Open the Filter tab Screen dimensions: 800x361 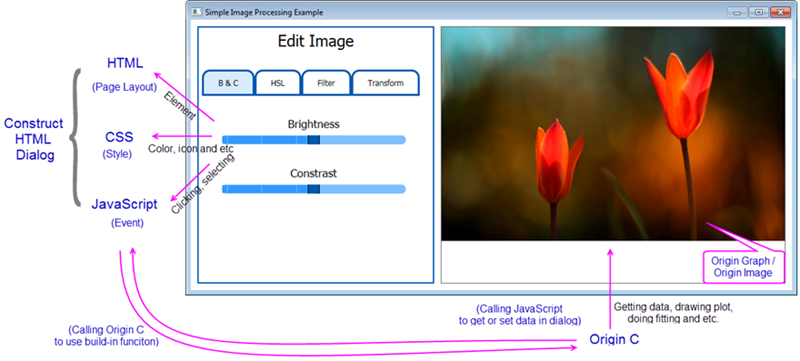pyautogui.click(x=327, y=83)
